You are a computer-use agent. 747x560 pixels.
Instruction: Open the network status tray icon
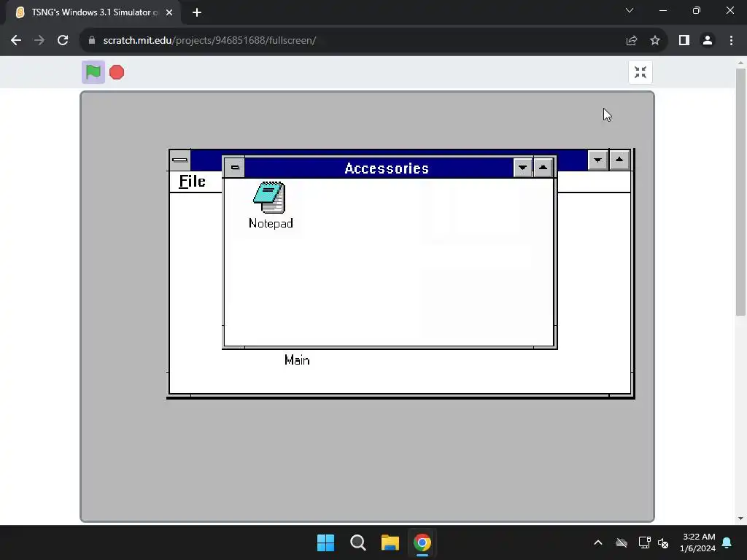click(x=645, y=542)
